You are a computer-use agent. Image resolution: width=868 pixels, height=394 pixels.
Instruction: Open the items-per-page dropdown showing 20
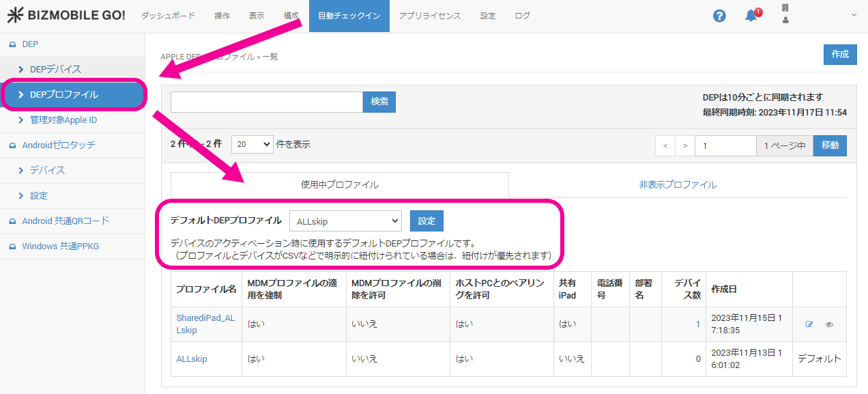(x=252, y=145)
